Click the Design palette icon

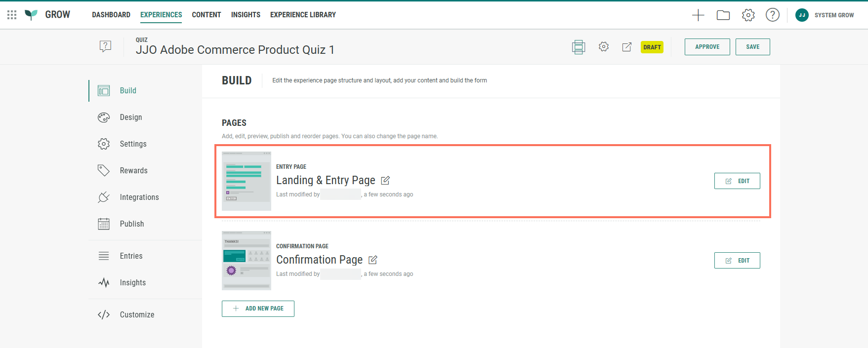click(x=104, y=117)
